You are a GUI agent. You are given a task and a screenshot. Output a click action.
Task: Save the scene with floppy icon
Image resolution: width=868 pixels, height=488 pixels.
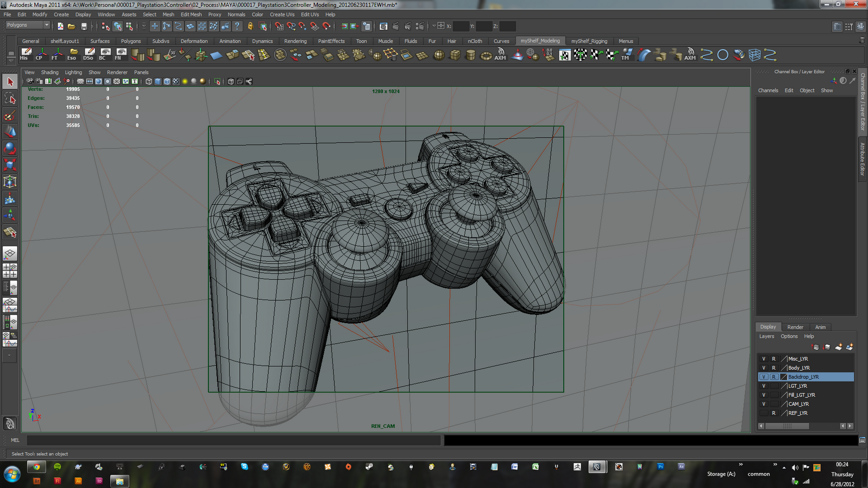click(84, 26)
